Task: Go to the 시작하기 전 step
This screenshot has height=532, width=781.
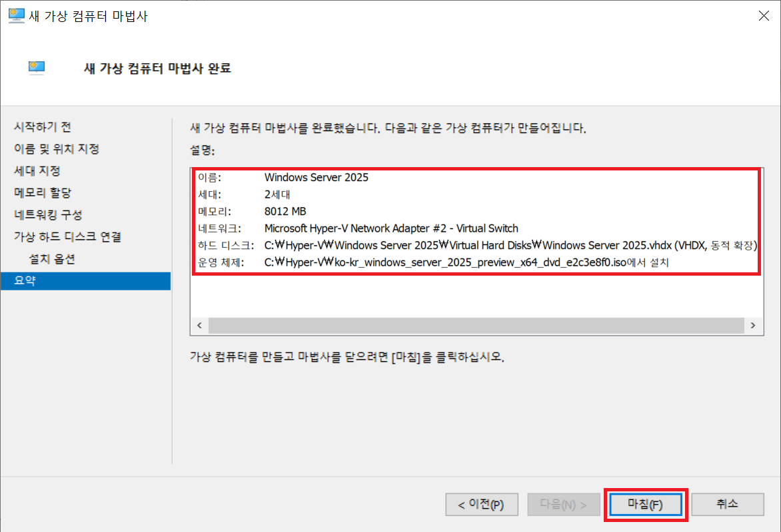Action: [43, 127]
